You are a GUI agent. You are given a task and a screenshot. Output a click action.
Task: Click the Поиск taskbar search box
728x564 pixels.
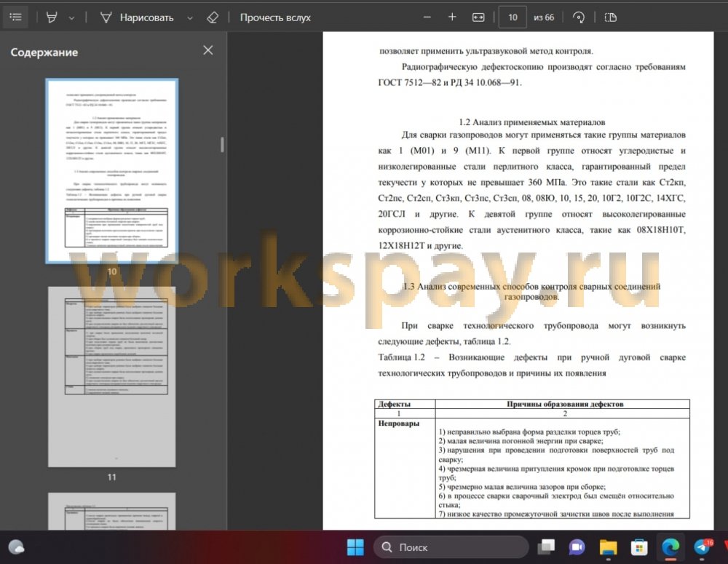pos(451,547)
